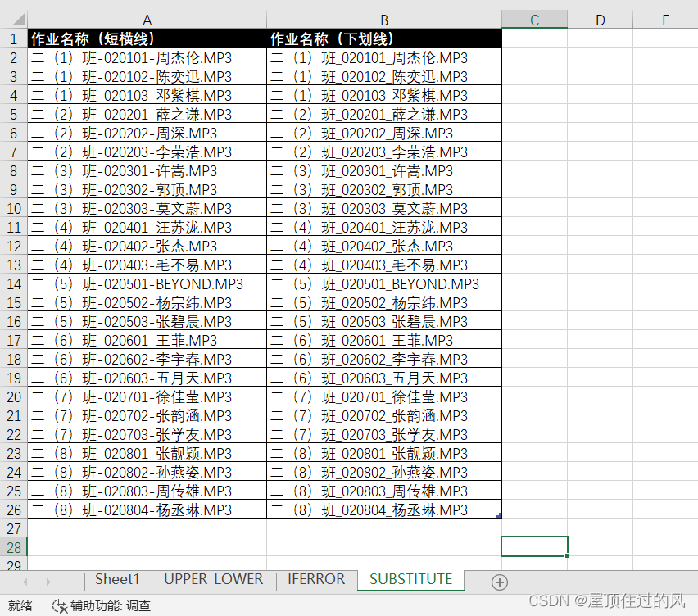Viewport: 698px width, 616px height.
Task: Click the 就绪 ready status indicator
Action: pos(20,606)
